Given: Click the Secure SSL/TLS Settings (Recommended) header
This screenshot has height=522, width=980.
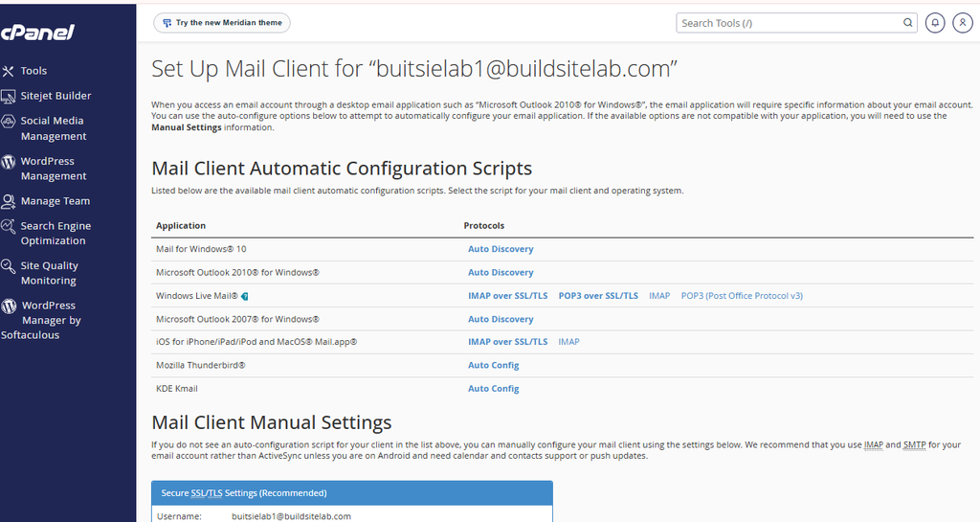Looking at the screenshot, I should 352,493.
